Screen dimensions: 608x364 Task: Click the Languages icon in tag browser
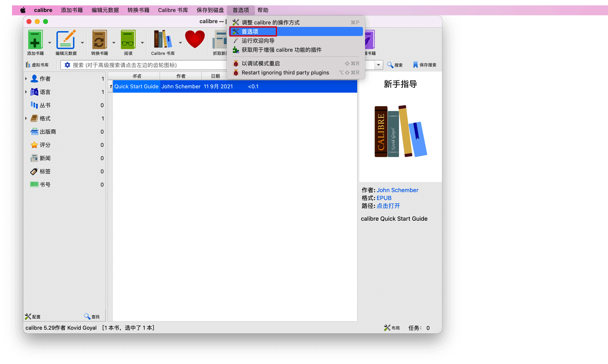pyautogui.click(x=34, y=92)
